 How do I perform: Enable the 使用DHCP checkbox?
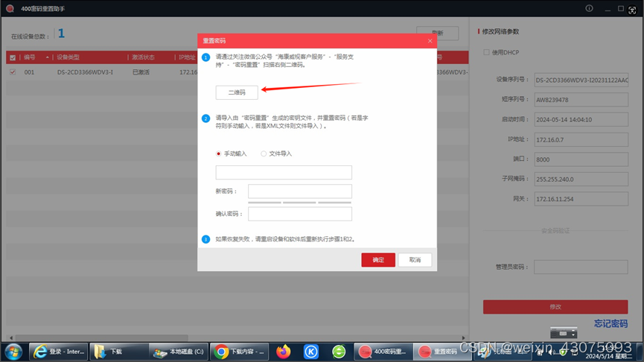point(486,52)
